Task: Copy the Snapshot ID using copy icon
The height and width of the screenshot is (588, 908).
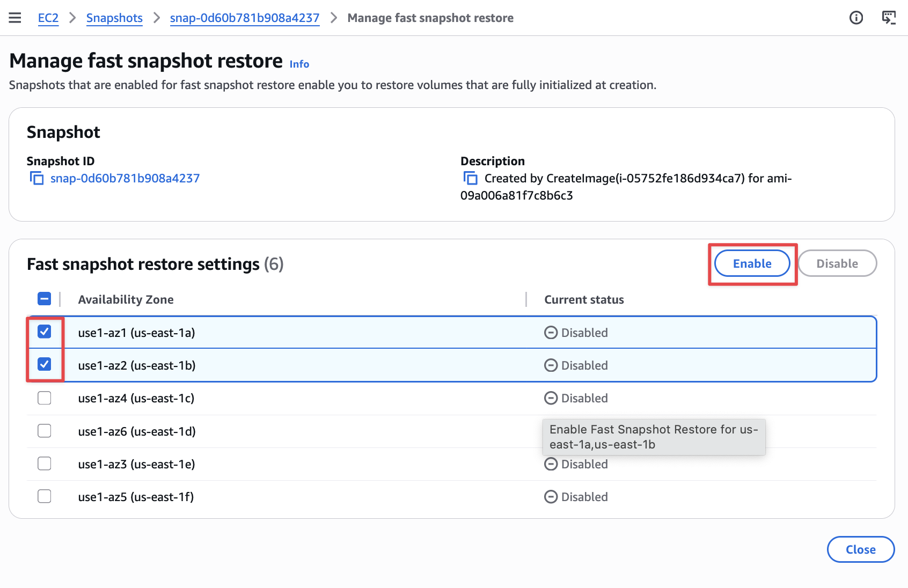Action: (36, 178)
